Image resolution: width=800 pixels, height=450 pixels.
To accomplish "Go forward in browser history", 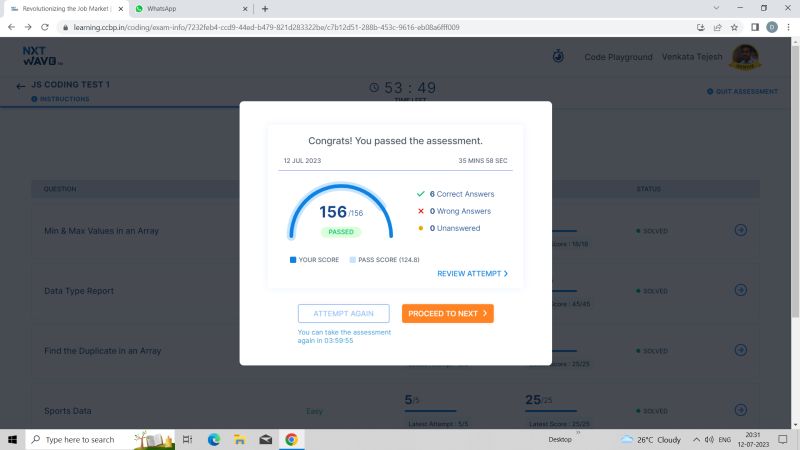I will 28,27.
